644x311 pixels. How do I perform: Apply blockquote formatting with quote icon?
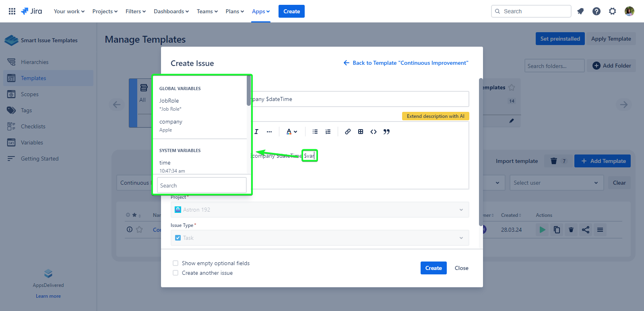point(386,132)
